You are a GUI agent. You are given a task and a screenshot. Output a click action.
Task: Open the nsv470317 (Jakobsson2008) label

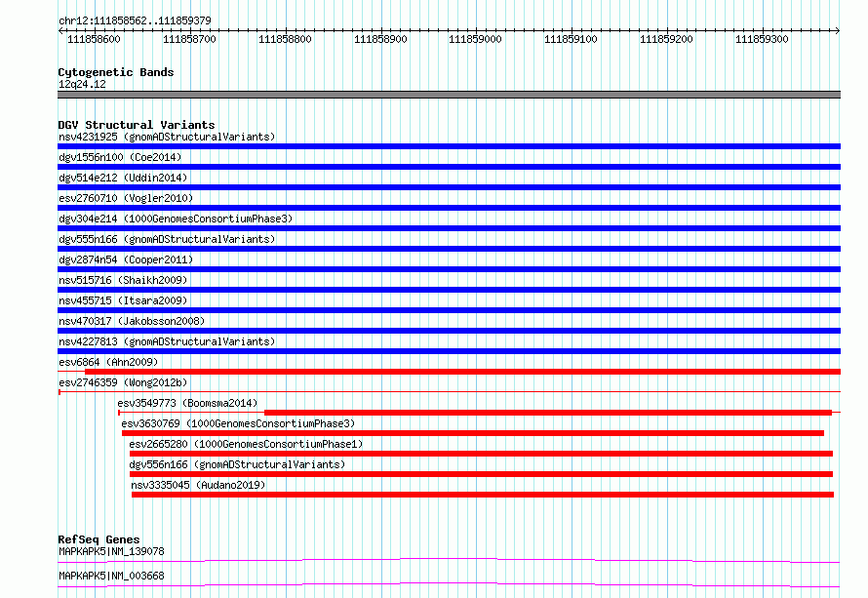click(x=132, y=321)
